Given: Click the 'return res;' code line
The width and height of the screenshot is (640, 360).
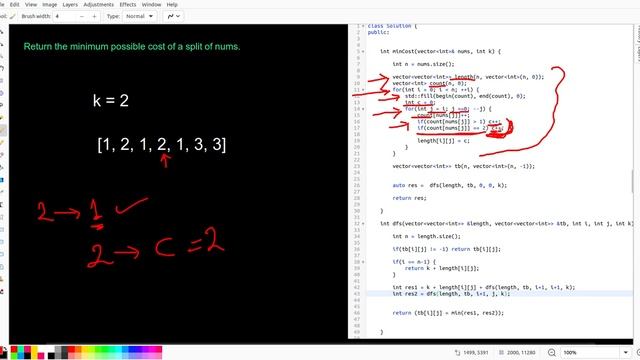Looking at the screenshot, I should pyautogui.click(x=409, y=198).
